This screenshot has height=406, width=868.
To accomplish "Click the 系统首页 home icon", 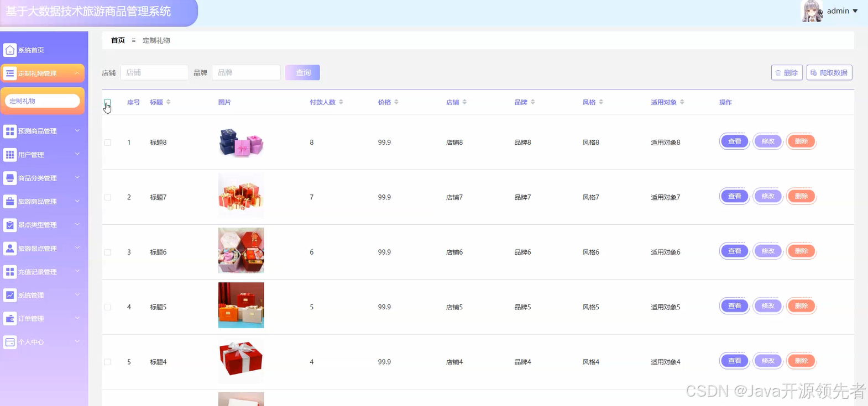I will click(x=10, y=50).
